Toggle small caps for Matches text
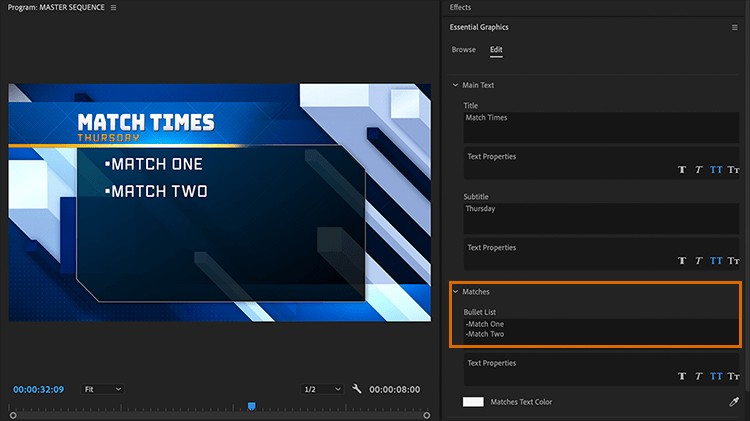 [x=733, y=377]
